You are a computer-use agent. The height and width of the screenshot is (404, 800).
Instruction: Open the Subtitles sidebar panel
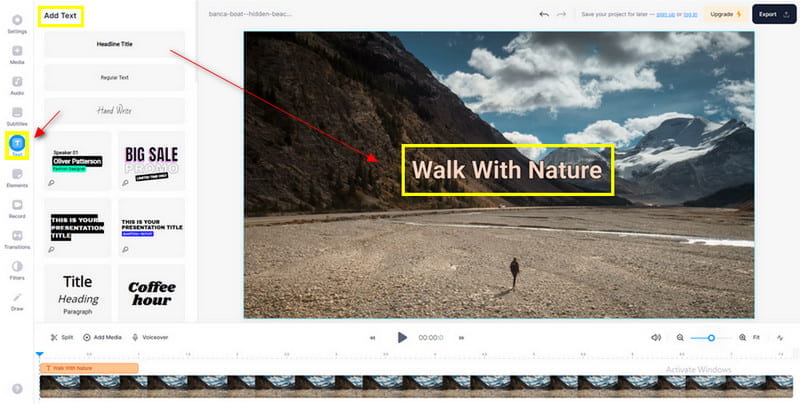(17, 116)
